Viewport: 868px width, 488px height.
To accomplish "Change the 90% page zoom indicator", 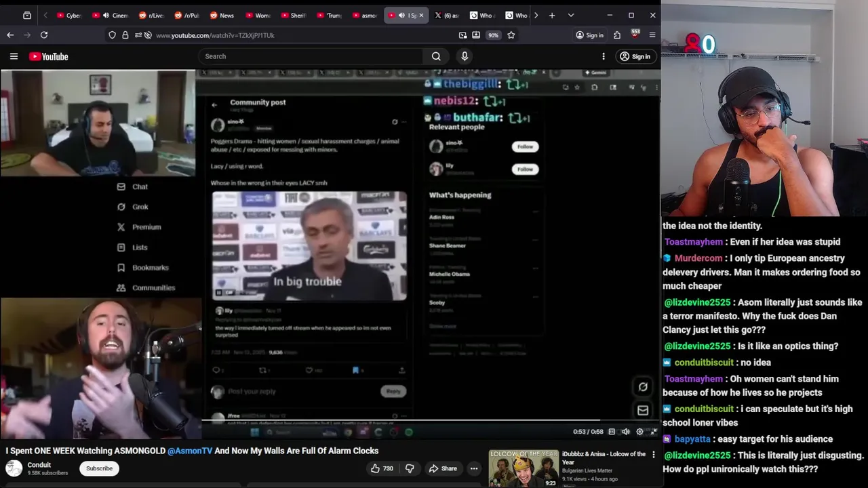I will pos(493,35).
